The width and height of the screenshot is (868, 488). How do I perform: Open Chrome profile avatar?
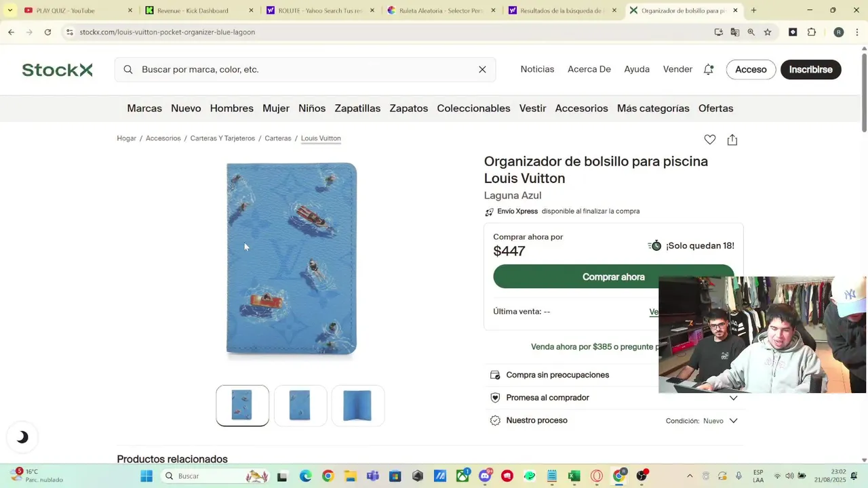click(839, 32)
